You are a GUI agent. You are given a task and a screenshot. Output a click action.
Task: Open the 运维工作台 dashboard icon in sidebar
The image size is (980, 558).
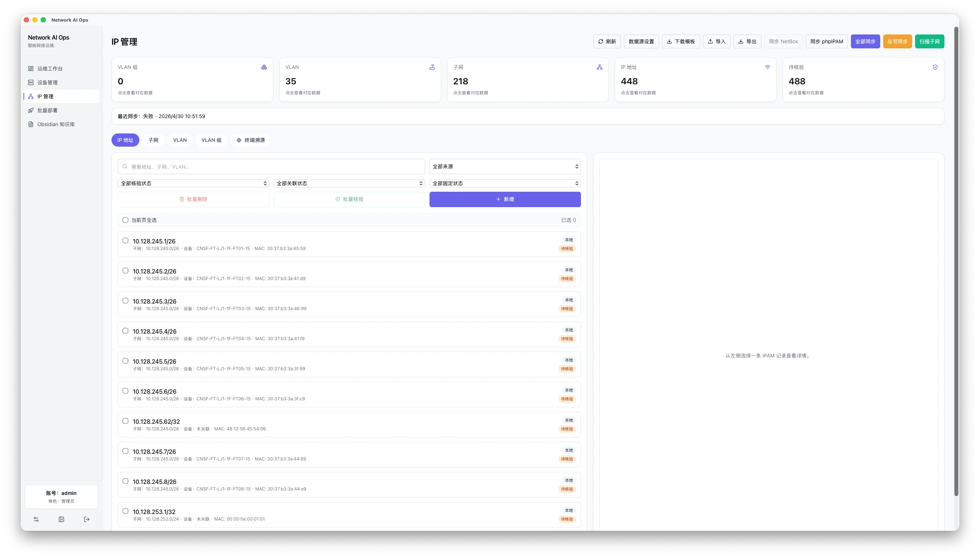pos(31,69)
